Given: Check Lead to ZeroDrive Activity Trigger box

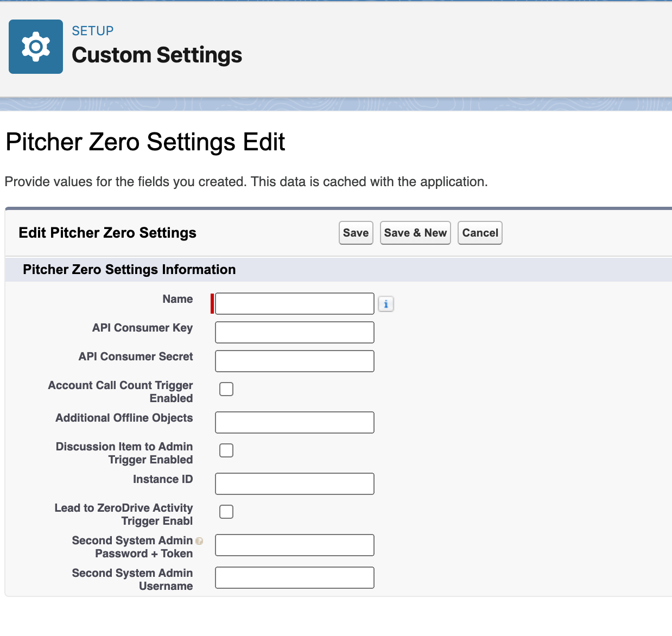Looking at the screenshot, I should click(x=226, y=512).
